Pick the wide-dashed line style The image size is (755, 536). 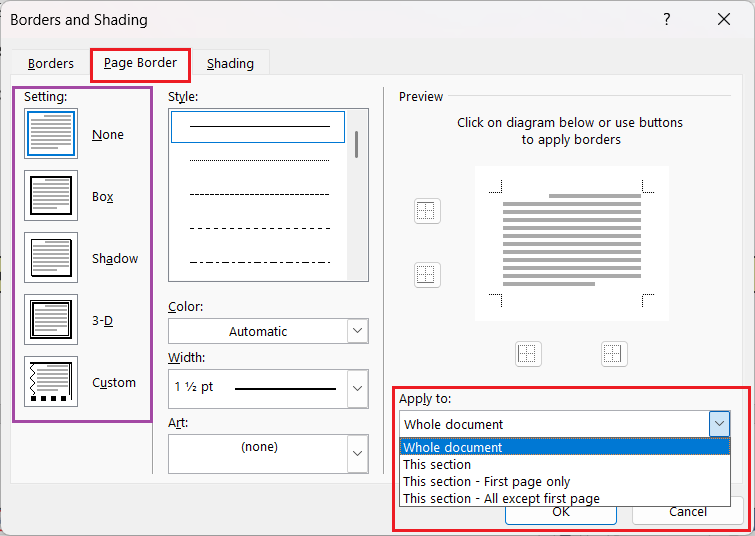(259, 228)
